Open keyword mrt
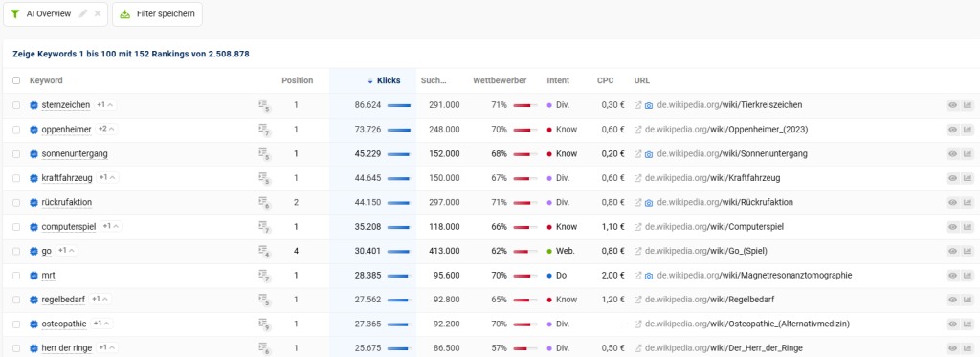The image size is (980, 357). pyautogui.click(x=48, y=275)
